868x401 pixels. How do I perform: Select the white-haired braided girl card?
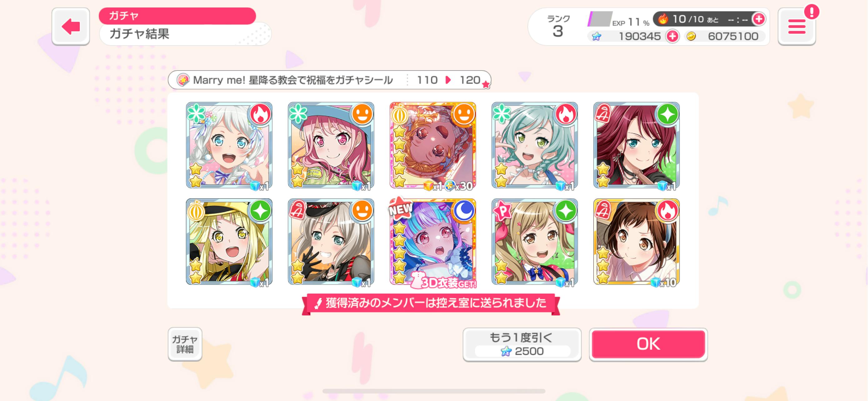point(229,146)
